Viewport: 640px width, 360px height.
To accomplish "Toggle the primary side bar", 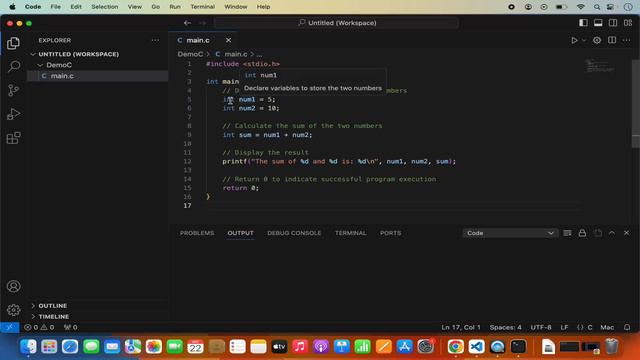I will pos(583,23).
